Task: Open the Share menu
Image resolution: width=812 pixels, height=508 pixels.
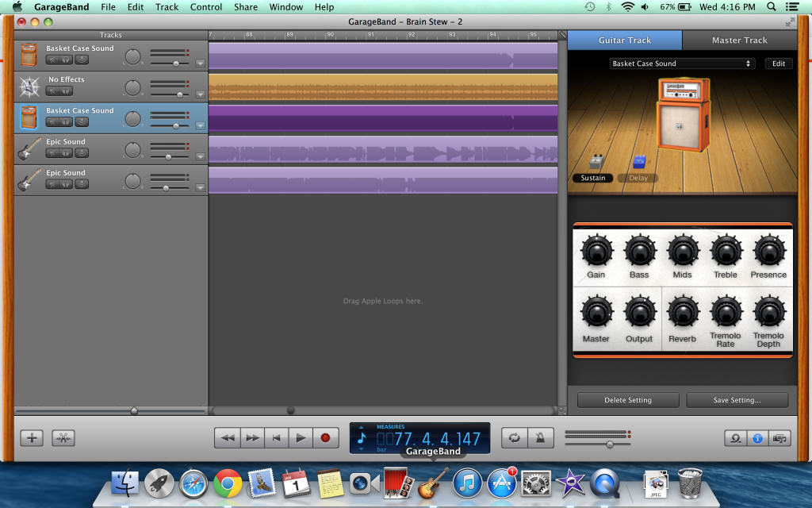Action: tap(246, 6)
